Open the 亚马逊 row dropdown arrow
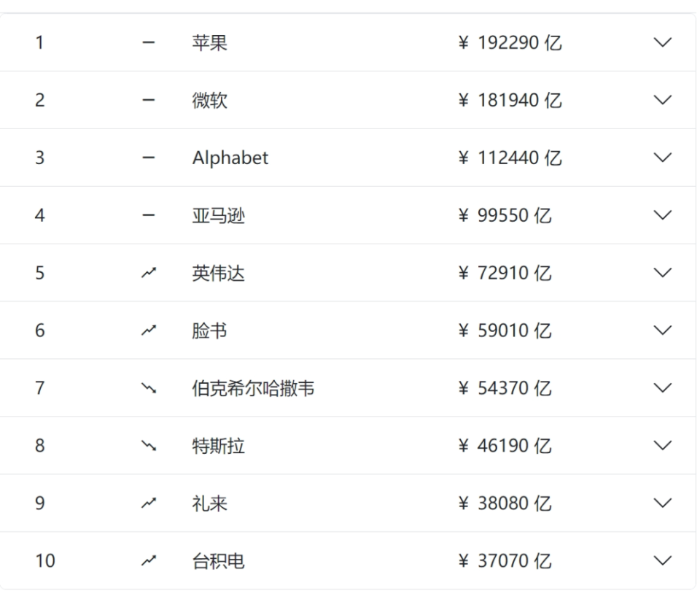The height and width of the screenshot is (599, 700). (x=663, y=215)
